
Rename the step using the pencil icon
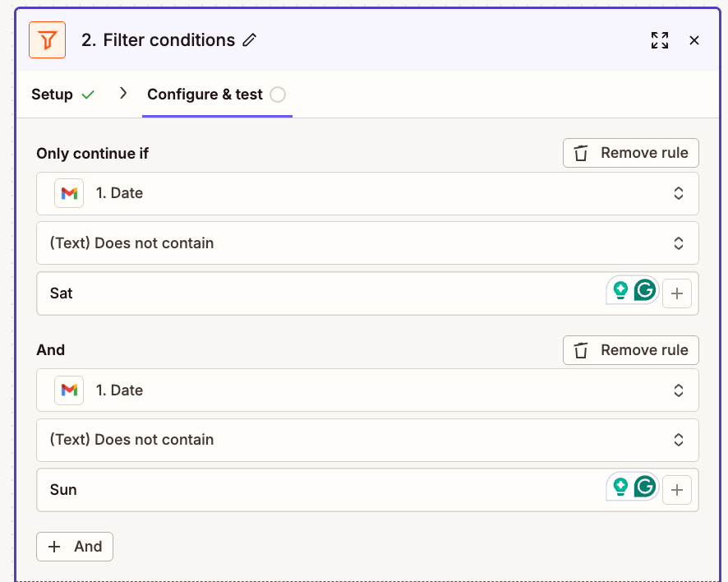pyautogui.click(x=251, y=39)
